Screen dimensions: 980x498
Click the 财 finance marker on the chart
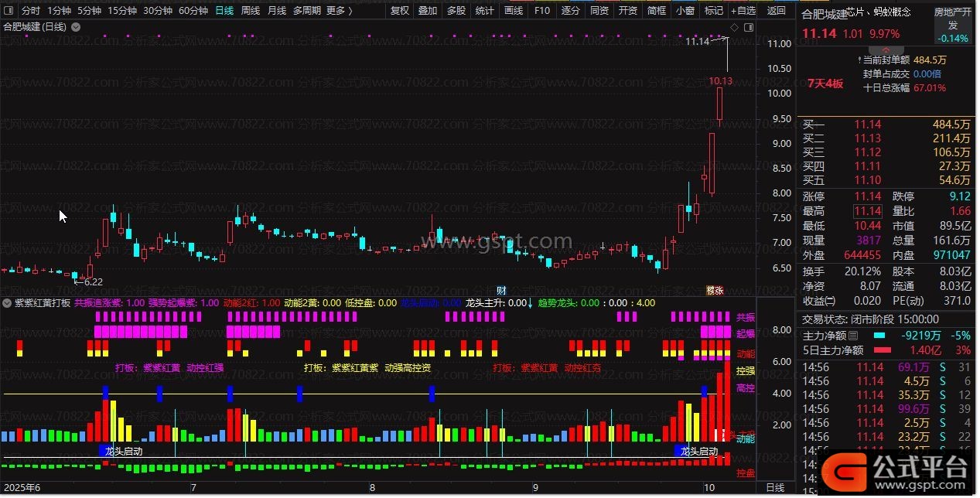click(501, 290)
